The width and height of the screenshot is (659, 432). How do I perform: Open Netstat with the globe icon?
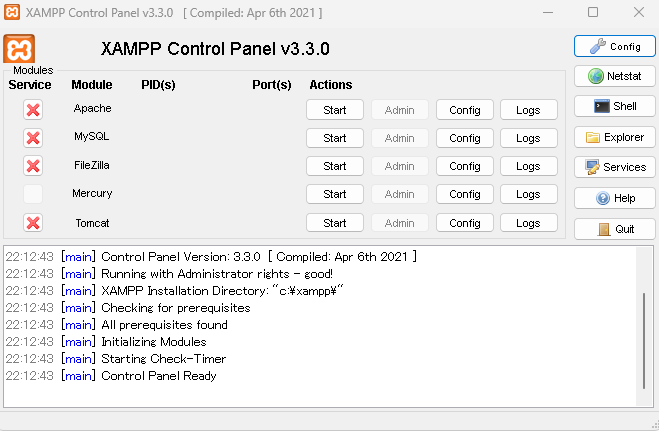tap(614, 76)
